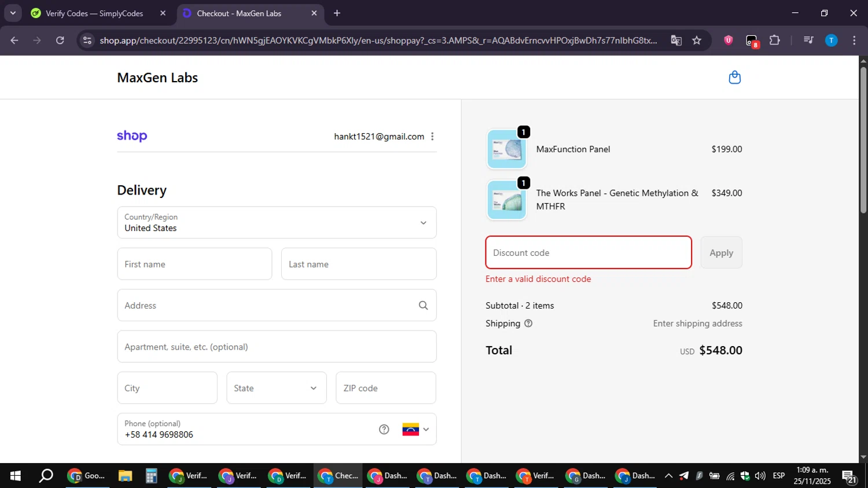Click the City field

point(167,388)
